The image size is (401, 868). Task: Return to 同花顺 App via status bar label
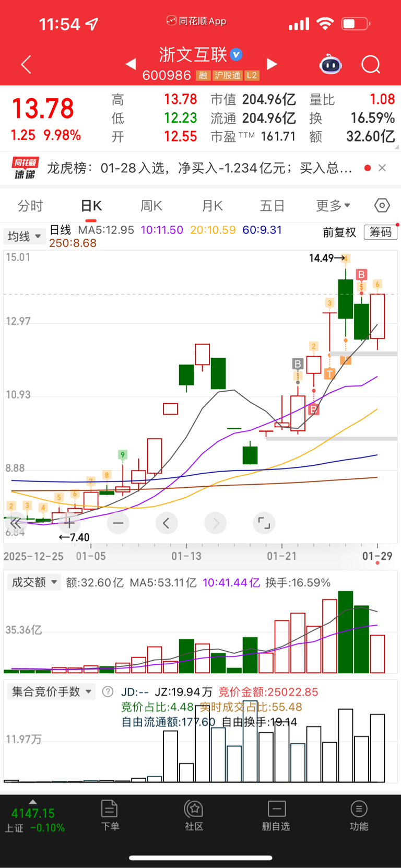point(196,21)
